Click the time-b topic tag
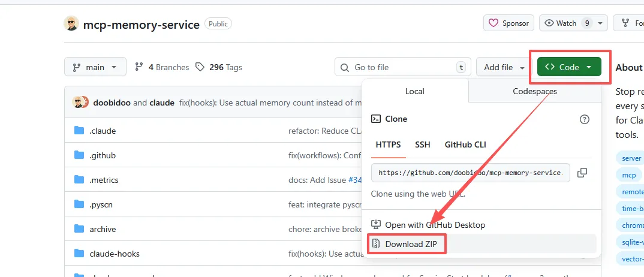Screen dimensions: 644x277 (631, 209)
